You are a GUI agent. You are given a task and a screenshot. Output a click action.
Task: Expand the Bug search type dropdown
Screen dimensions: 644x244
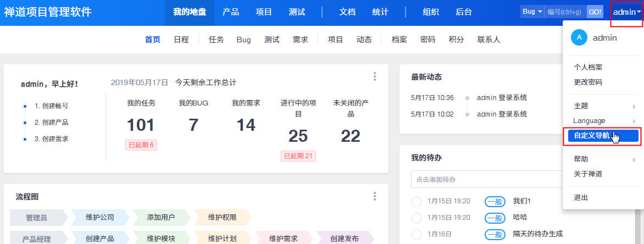(532, 12)
